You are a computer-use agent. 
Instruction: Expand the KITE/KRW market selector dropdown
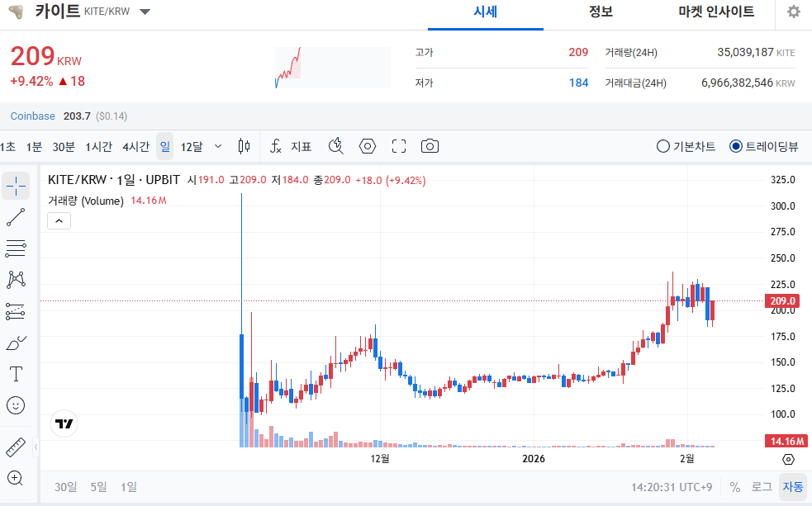point(145,12)
